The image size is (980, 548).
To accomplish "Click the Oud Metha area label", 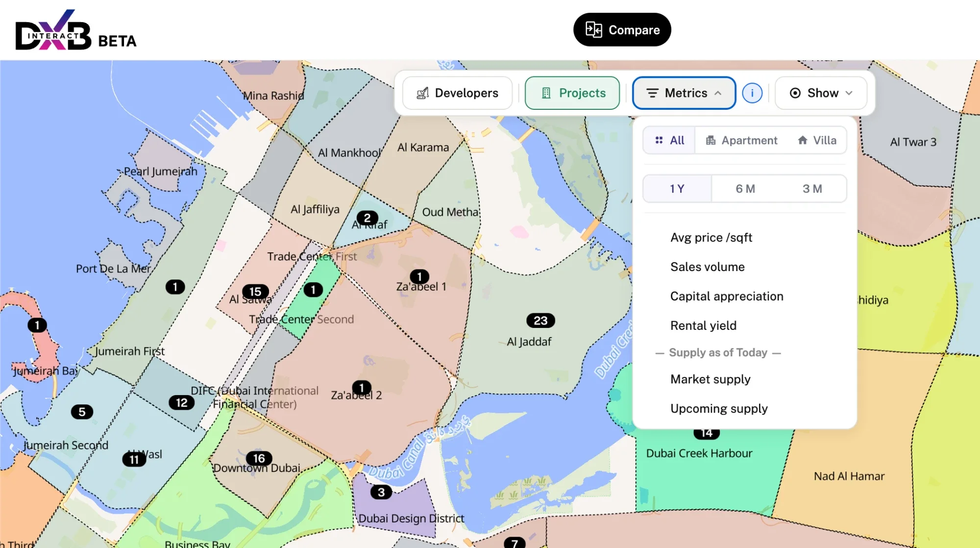I will (450, 212).
